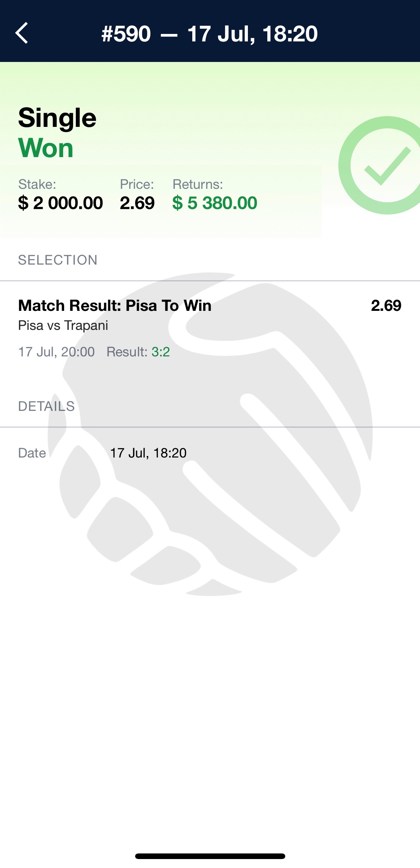The width and height of the screenshot is (420, 868).
Task: Tap the 2.69 odds beside selection
Action: click(386, 306)
